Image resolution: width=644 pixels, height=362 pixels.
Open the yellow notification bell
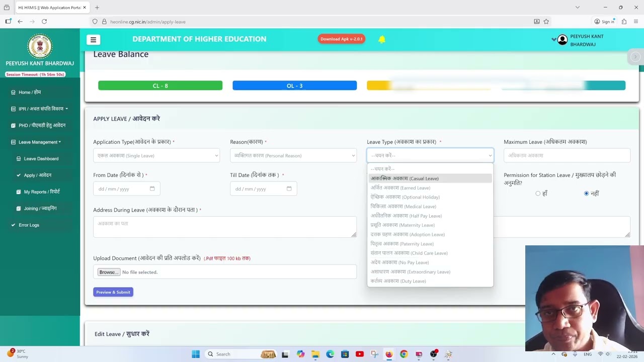(382, 39)
